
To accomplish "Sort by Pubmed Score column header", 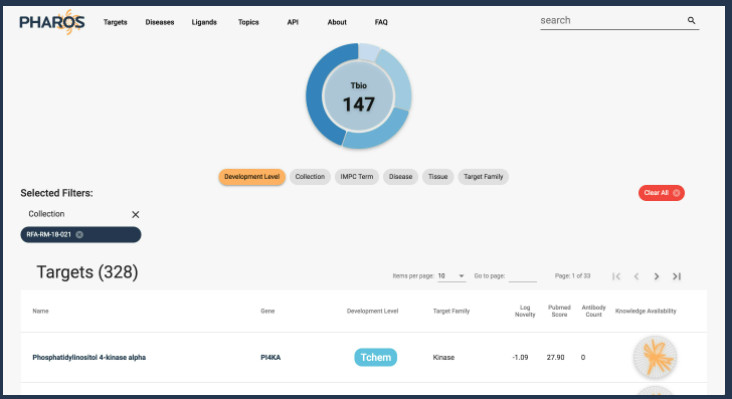I will 559,311.
